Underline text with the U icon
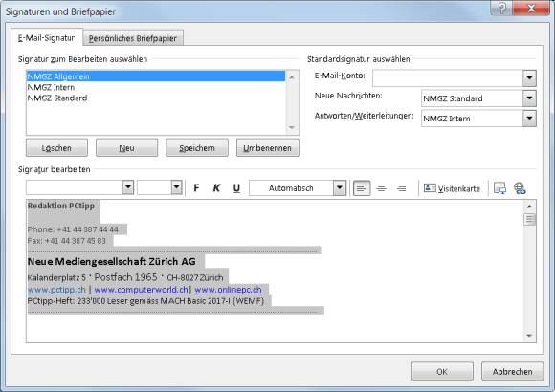 236,187
